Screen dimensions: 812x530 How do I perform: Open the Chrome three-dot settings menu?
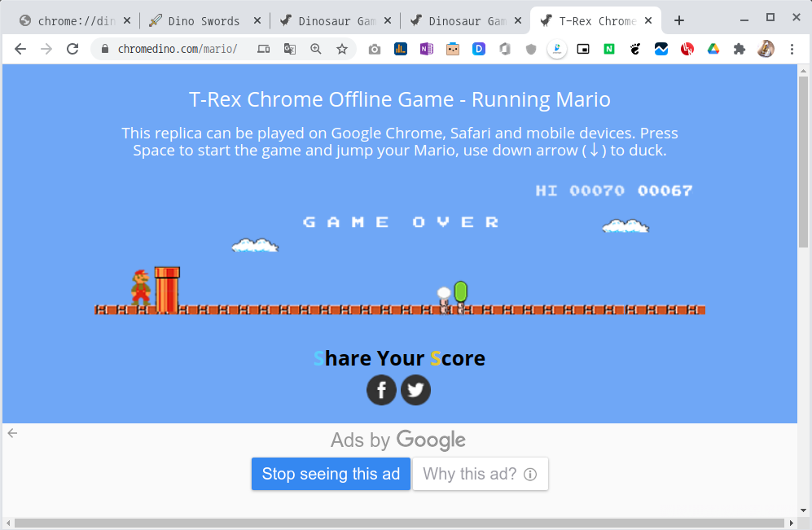coord(793,49)
